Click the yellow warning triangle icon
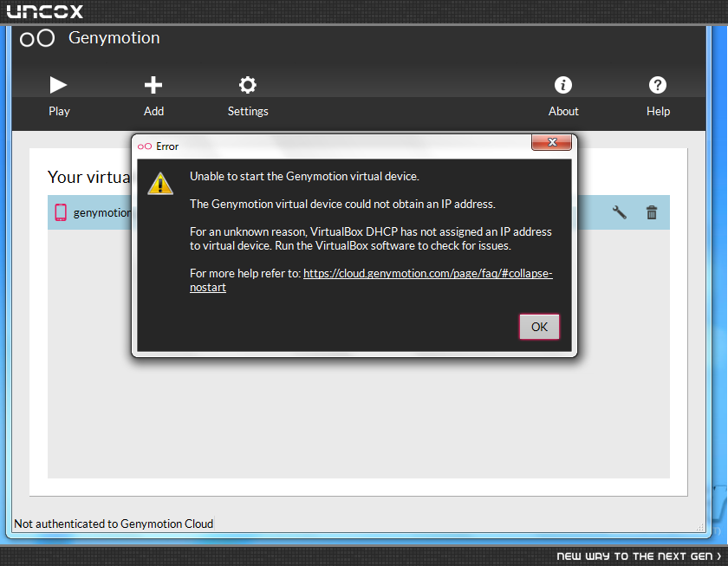The width and height of the screenshot is (728, 566). point(160,184)
